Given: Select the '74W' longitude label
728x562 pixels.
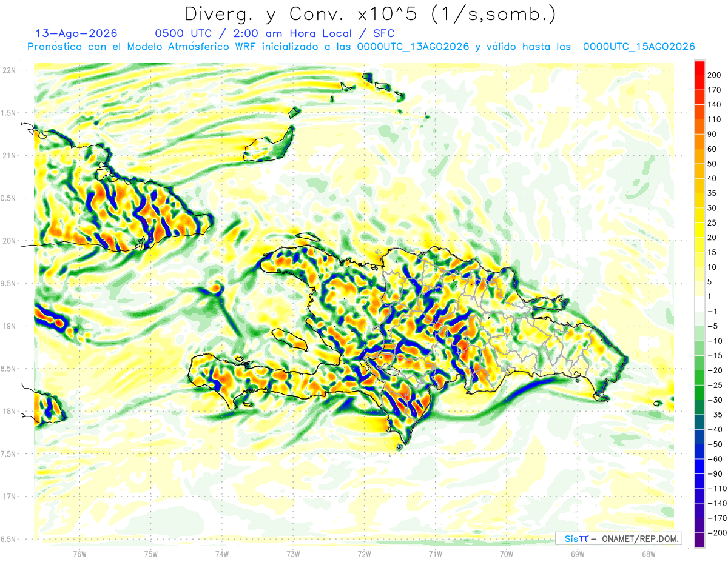Looking at the screenshot, I should point(222,554).
